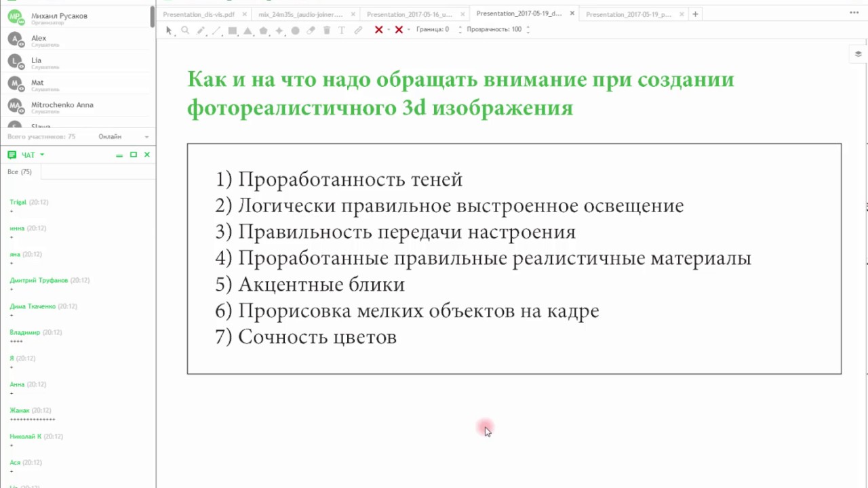Click the 'Всего участников: 75' label
This screenshot has height=488, width=868.
click(41, 137)
